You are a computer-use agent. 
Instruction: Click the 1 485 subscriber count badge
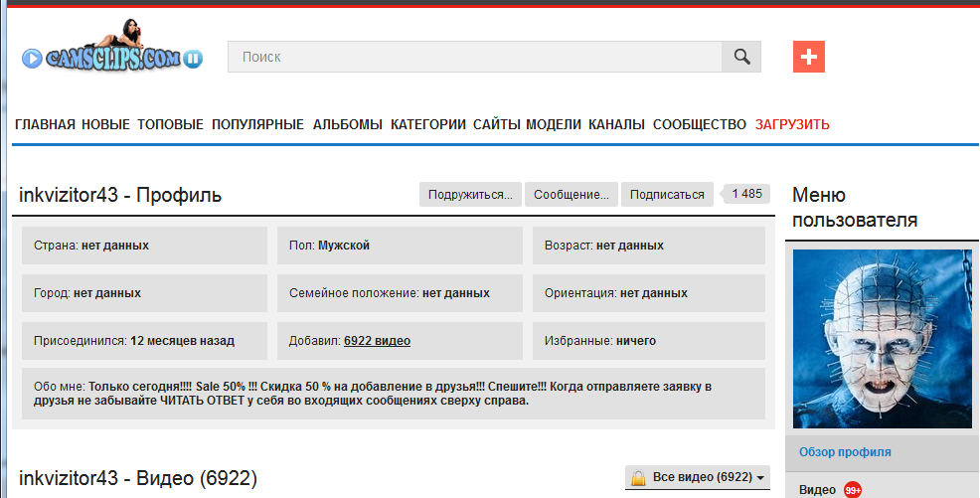point(746,194)
